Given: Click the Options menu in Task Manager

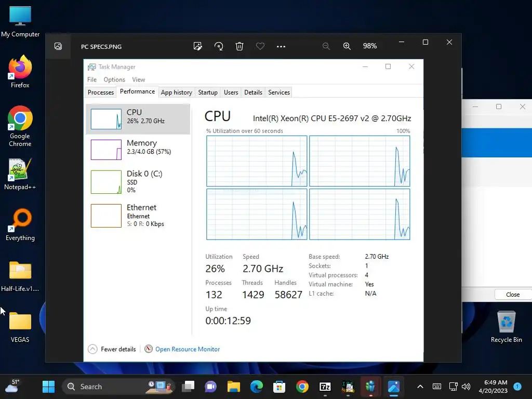Looking at the screenshot, I should pyautogui.click(x=114, y=79).
